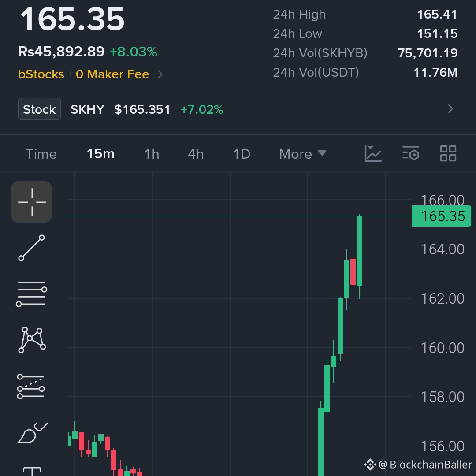
Task: Tap the Stock tag button
Action: pos(40,109)
